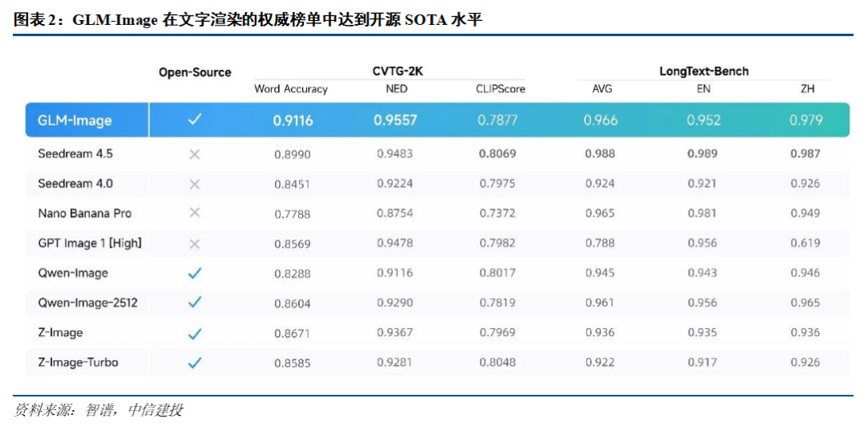Click the X mark for Seedream 4.0
Viewport: 868px width, 427px height.
point(194,184)
